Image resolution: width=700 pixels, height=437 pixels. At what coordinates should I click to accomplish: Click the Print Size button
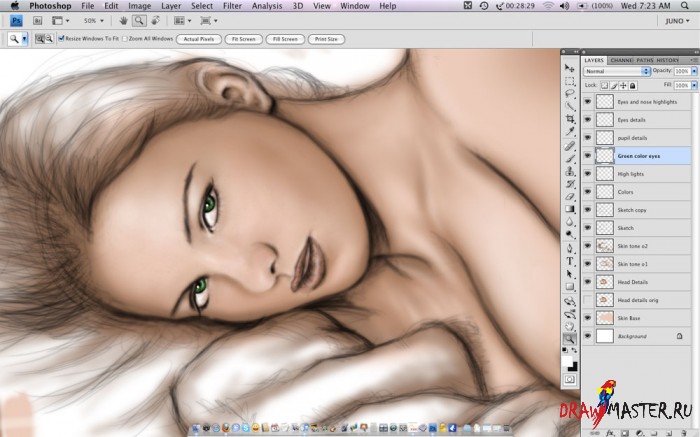[326, 39]
